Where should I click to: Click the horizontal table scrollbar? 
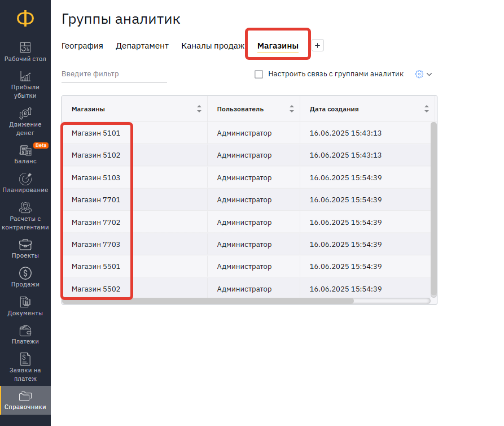click(x=208, y=301)
